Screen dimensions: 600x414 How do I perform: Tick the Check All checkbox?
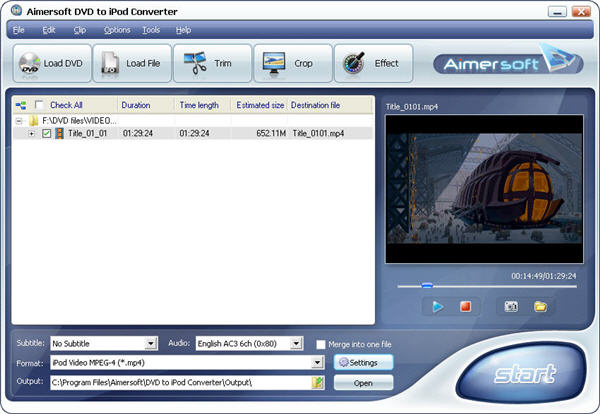point(39,105)
